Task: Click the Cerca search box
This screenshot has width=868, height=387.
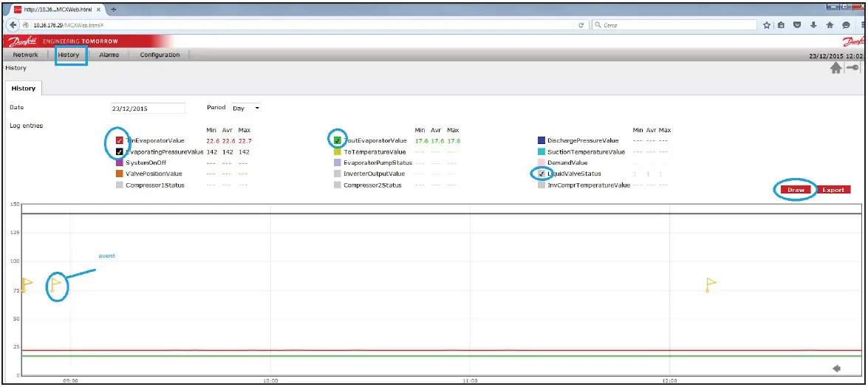Action: coord(674,25)
